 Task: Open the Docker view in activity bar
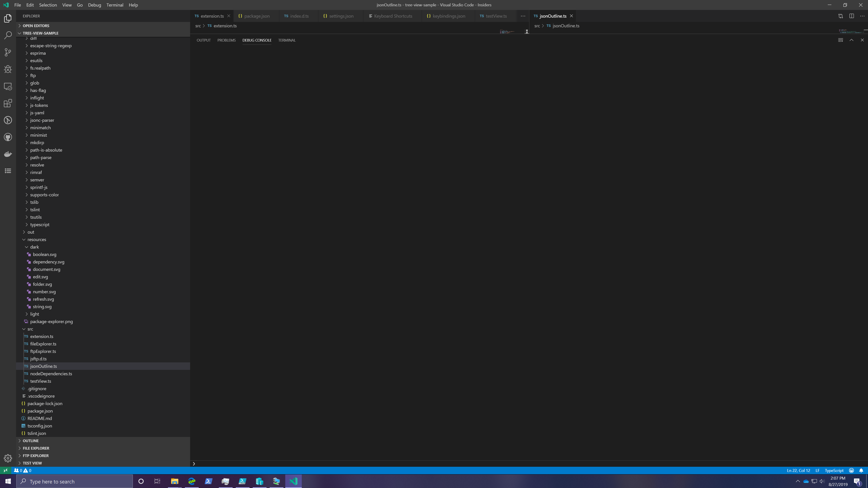coord(8,154)
